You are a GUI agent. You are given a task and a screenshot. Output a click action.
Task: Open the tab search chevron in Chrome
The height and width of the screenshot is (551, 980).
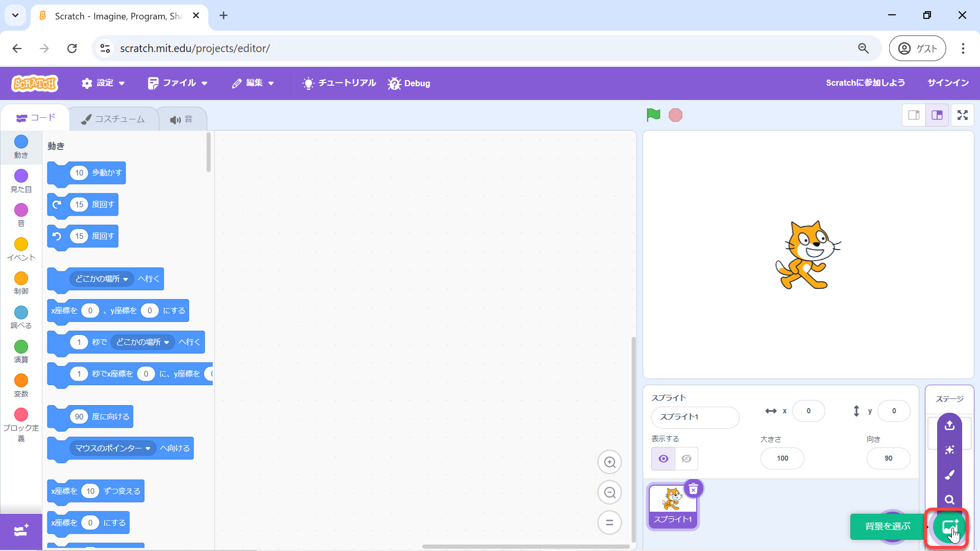[x=15, y=15]
